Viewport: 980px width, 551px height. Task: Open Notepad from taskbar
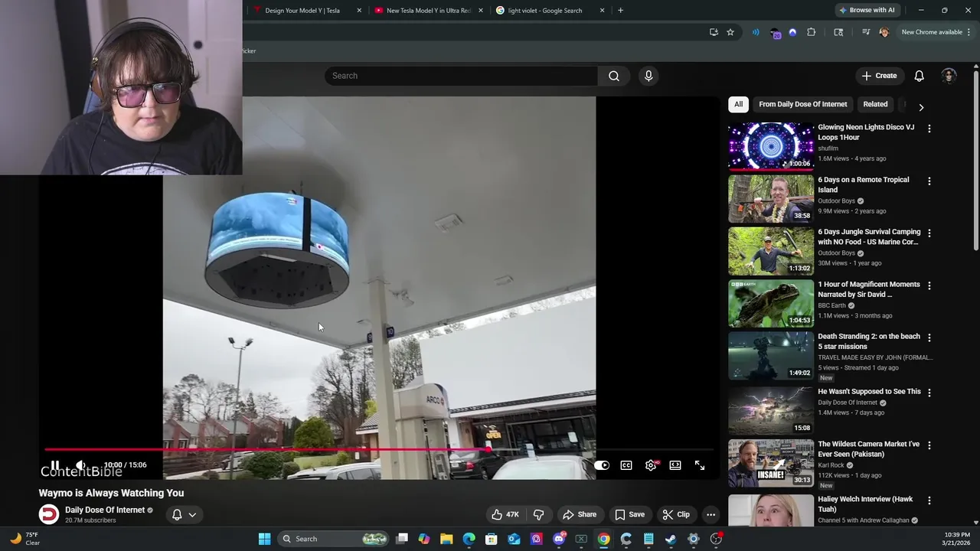click(x=648, y=539)
